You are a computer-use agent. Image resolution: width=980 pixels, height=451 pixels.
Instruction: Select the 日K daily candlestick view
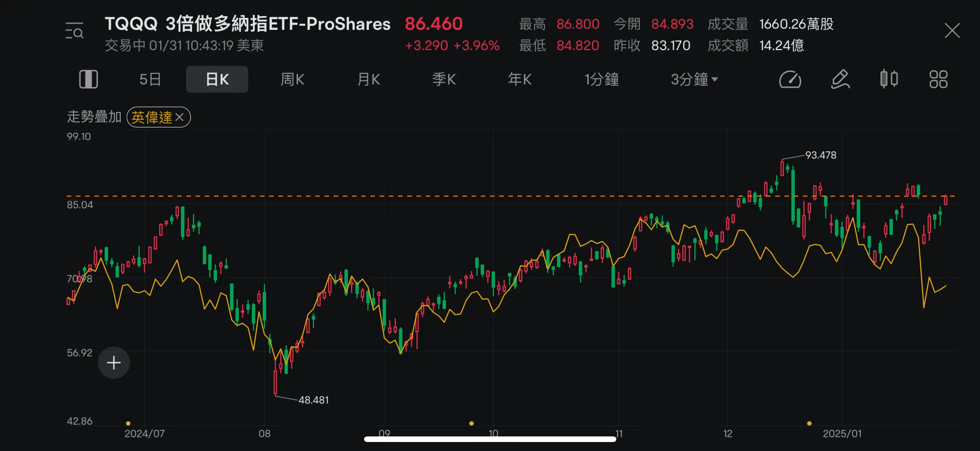click(216, 79)
